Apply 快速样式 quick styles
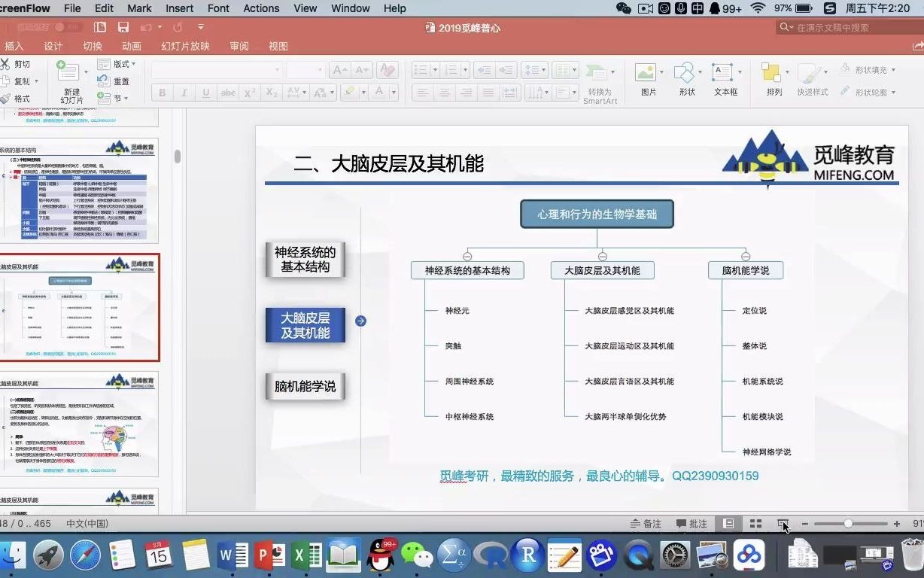Screen dimensions: 924x578 click(x=811, y=79)
